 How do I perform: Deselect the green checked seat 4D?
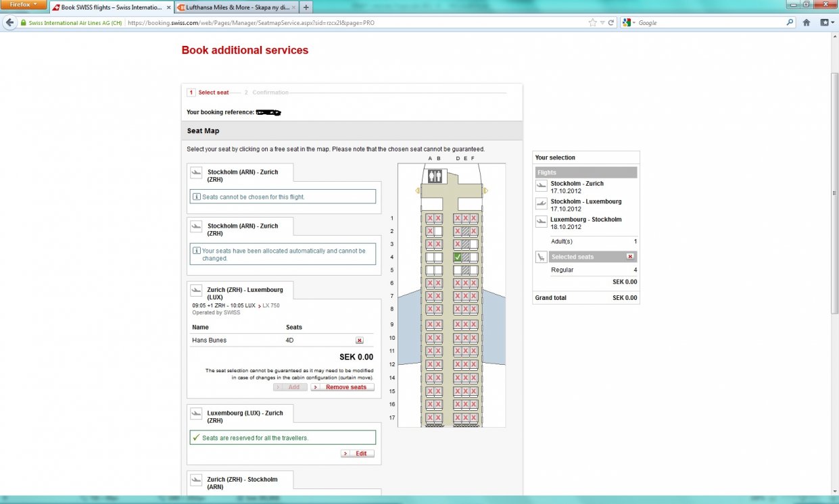pyautogui.click(x=457, y=257)
